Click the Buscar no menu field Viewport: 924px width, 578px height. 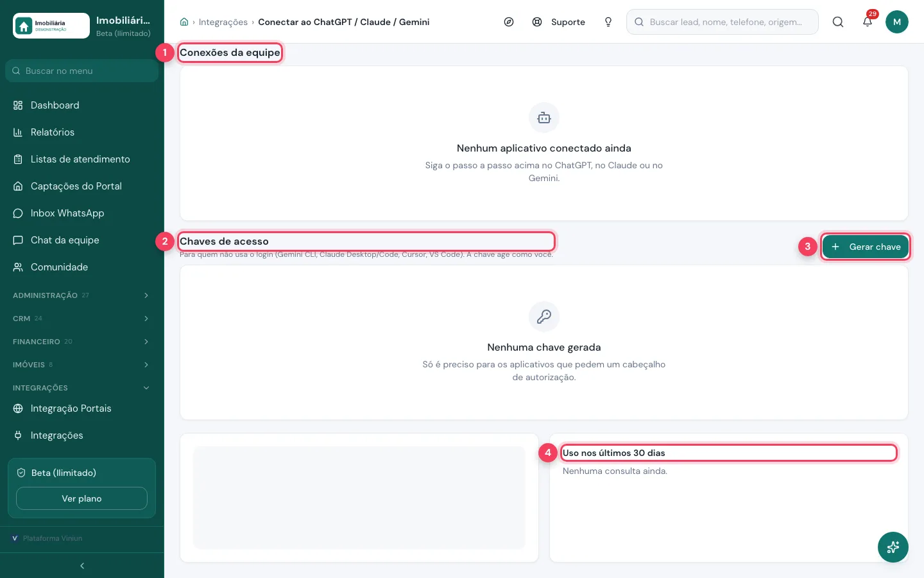pos(81,71)
